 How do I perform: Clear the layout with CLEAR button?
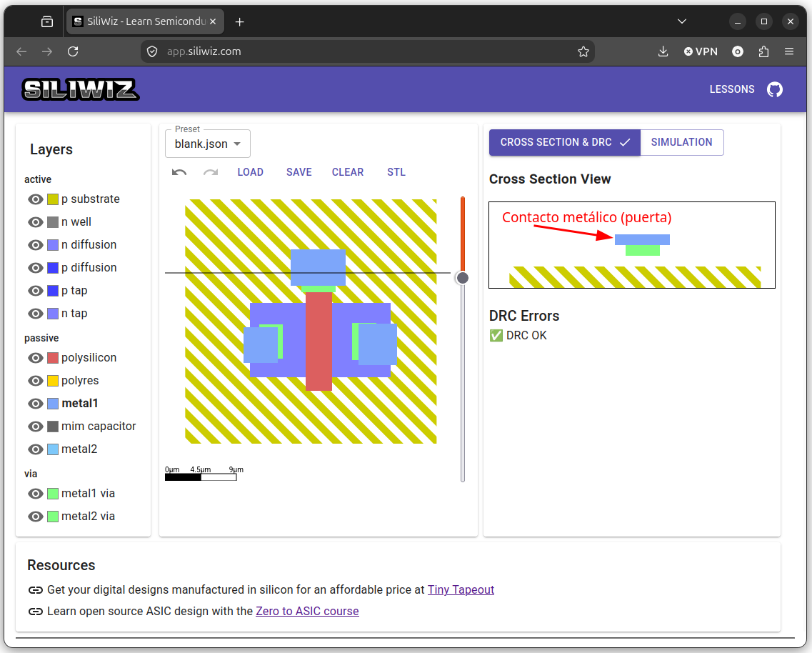[x=348, y=172]
